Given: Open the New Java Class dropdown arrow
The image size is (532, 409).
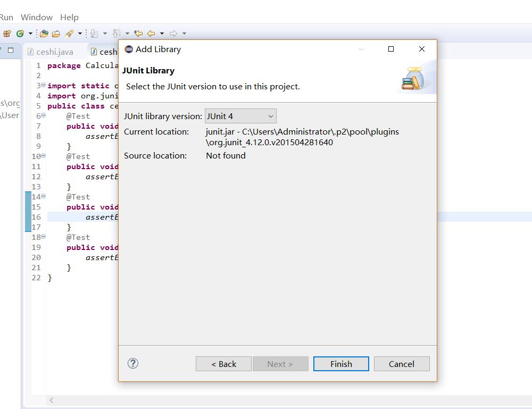Looking at the screenshot, I should click(x=30, y=33).
